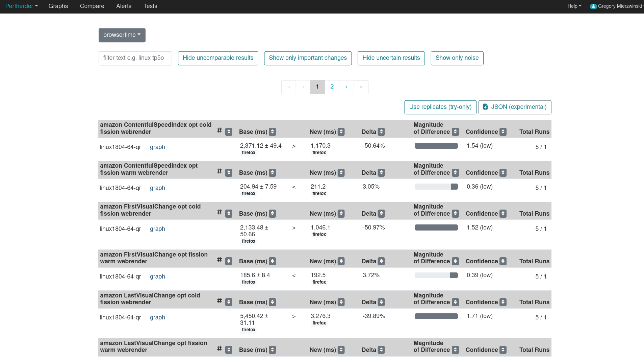This screenshot has width=644, height=361.
Task: Click the user avatar for Gregory Mierzwinski
Action: (x=593, y=6)
